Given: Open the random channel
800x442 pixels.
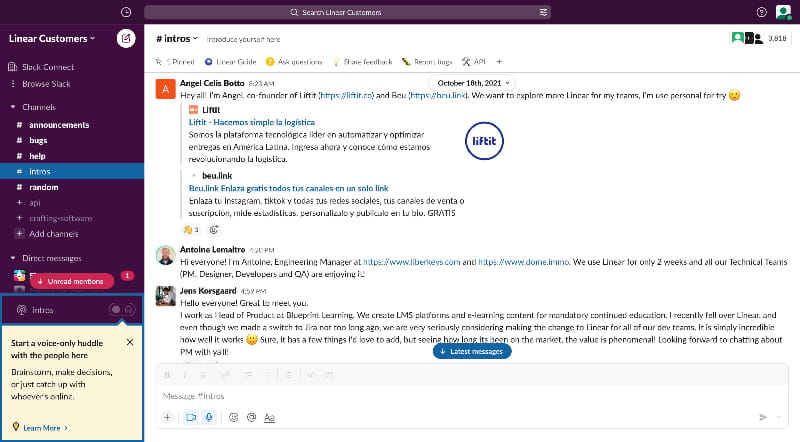Looking at the screenshot, I should point(71,187).
